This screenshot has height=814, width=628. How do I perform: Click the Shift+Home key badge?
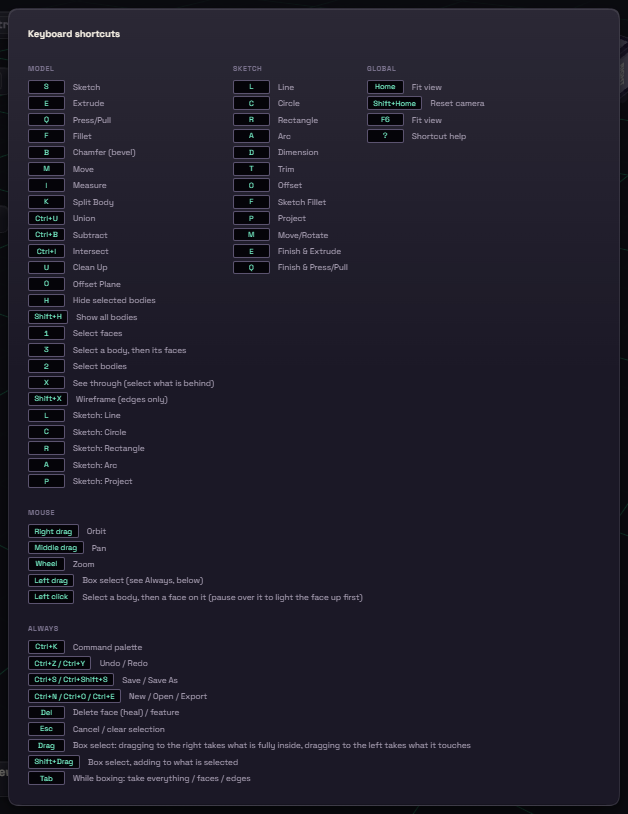coord(394,103)
